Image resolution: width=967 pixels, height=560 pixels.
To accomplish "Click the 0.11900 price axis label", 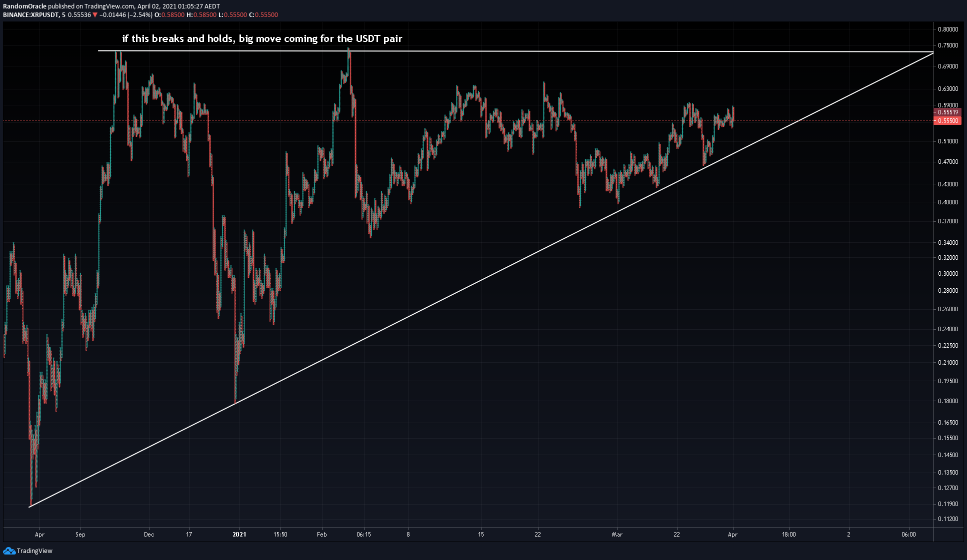I will tap(948, 504).
